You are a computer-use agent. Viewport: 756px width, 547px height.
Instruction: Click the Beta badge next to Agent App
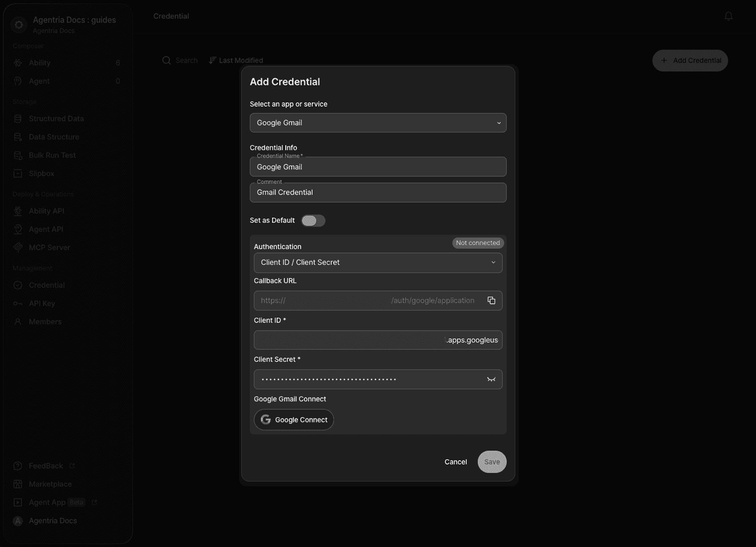pyautogui.click(x=77, y=502)
